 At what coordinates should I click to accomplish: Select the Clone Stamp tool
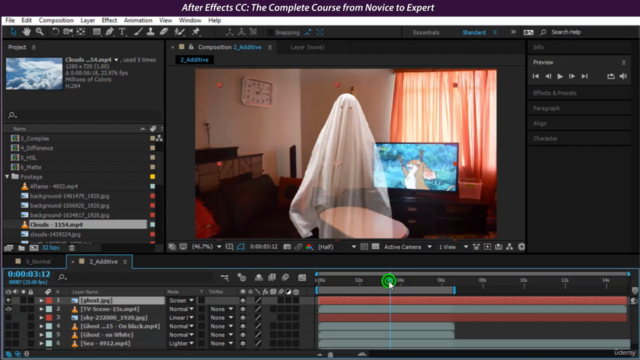(151, 32)
